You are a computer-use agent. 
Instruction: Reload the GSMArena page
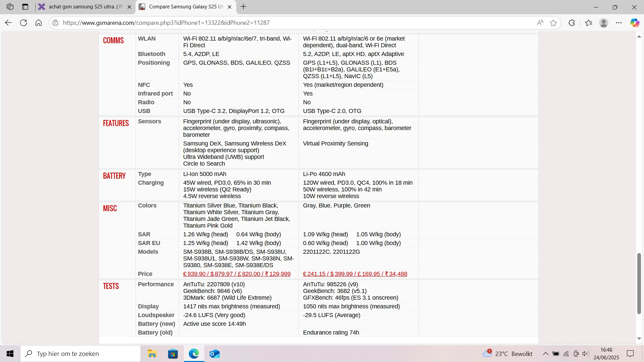pos(23,23)
